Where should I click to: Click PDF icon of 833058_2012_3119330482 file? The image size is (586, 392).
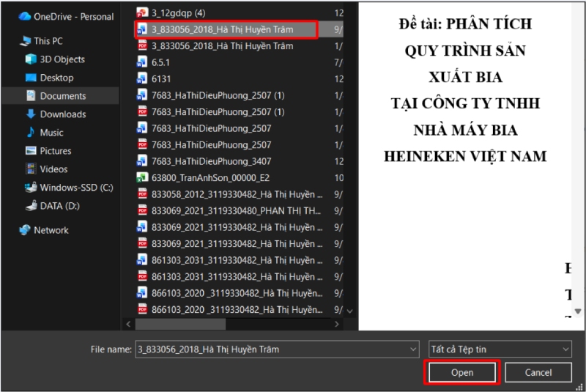pyautogui.click(x=142, y=194)
